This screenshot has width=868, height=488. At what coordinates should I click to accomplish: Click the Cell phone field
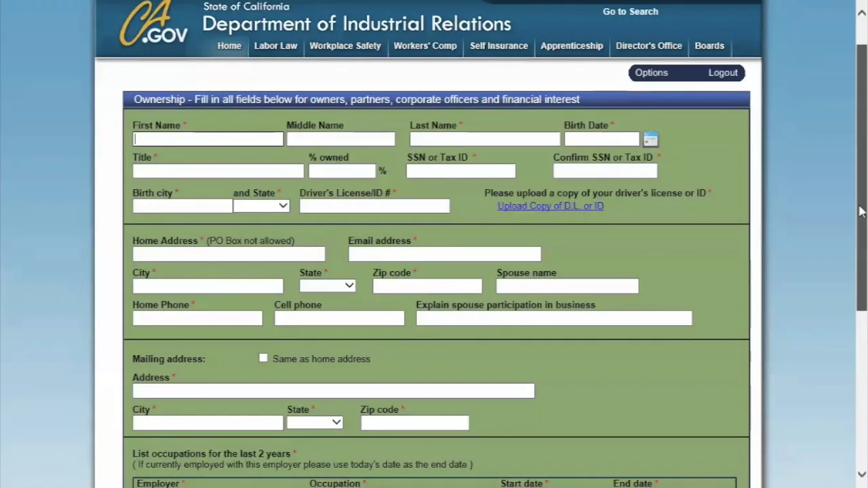[339, 318]
